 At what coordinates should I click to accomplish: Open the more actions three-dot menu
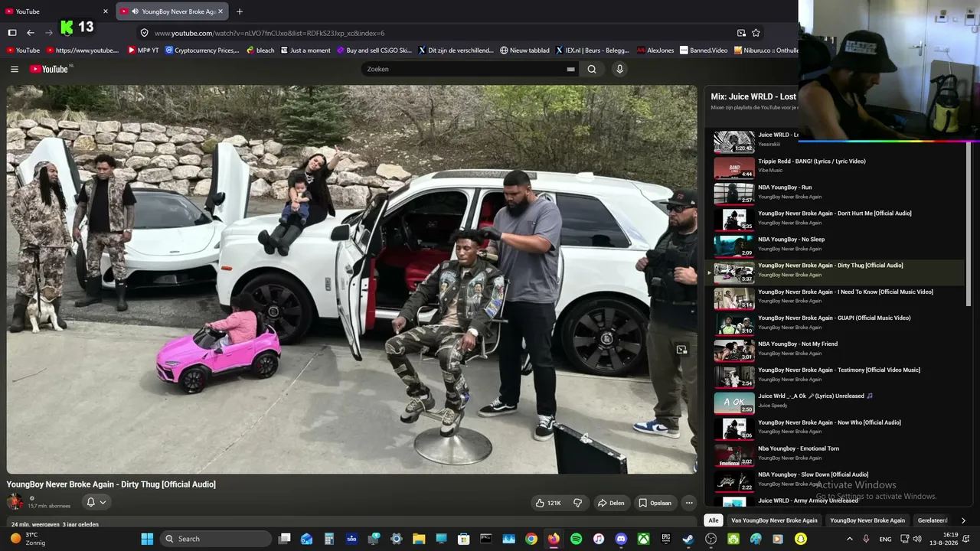[689, 503]
